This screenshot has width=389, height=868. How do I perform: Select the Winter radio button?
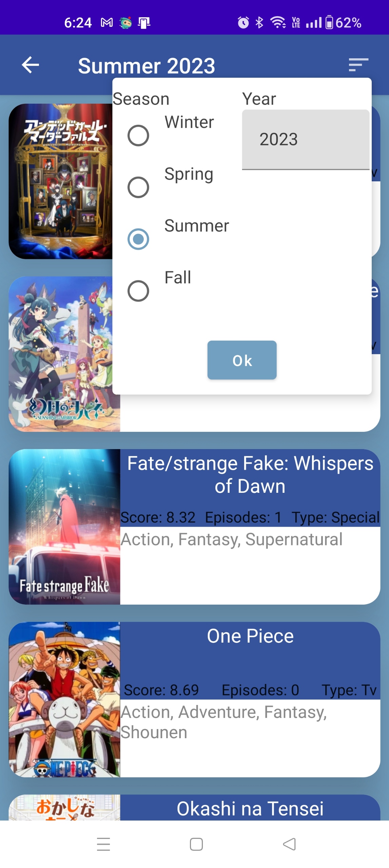[138, 136]
